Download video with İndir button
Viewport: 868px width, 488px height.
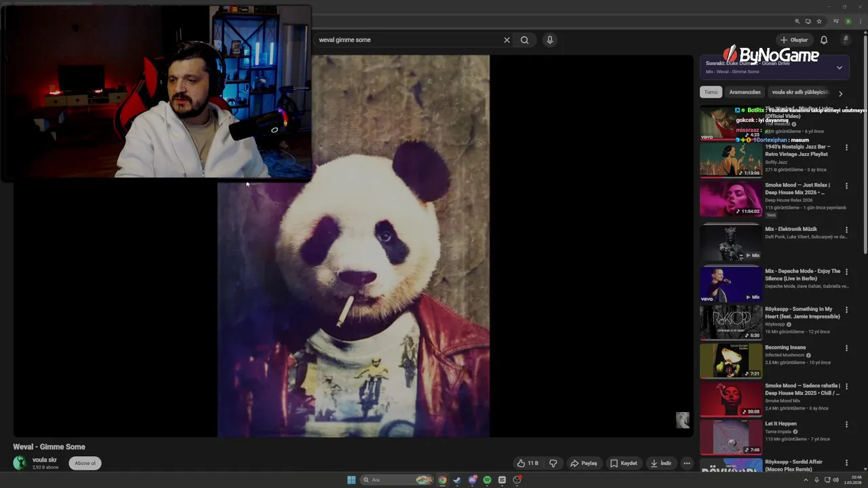(x=660, y=464)
